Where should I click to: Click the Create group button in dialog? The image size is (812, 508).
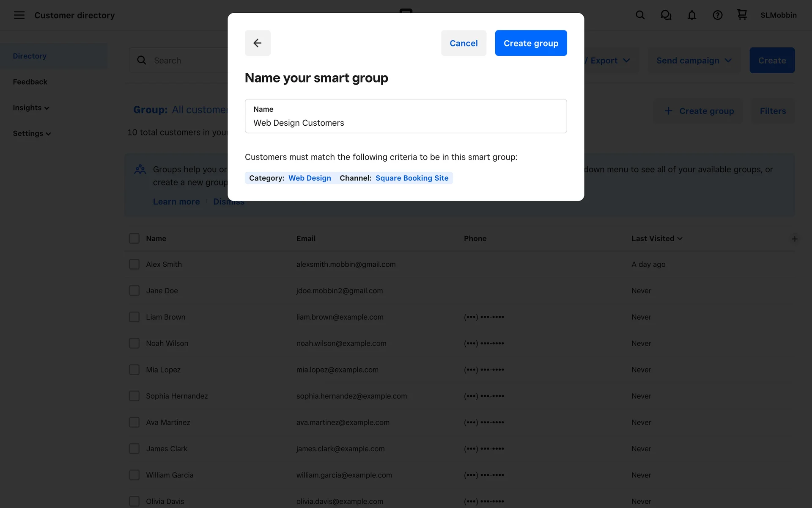pyautogui.click(x=531, y=43)
